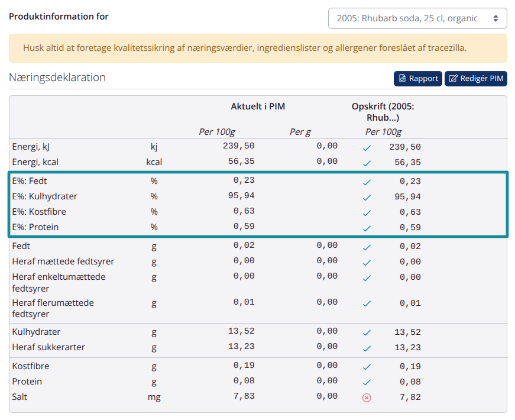Click the checkmark in the Protein row
Screen dimensions: 515x420
tap(367, 382)
